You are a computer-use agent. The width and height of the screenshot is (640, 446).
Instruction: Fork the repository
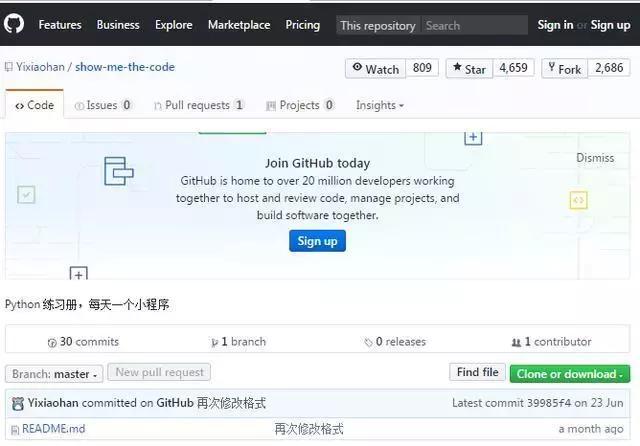564,69
